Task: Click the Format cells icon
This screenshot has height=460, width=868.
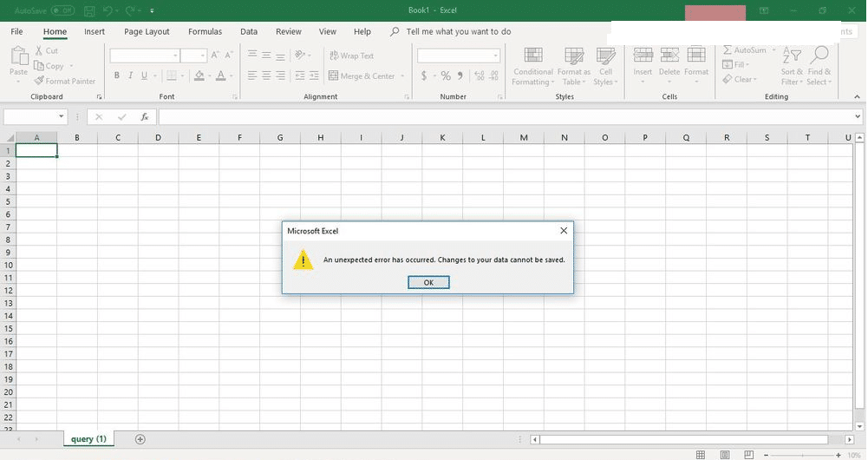Action: click(696, 55)
